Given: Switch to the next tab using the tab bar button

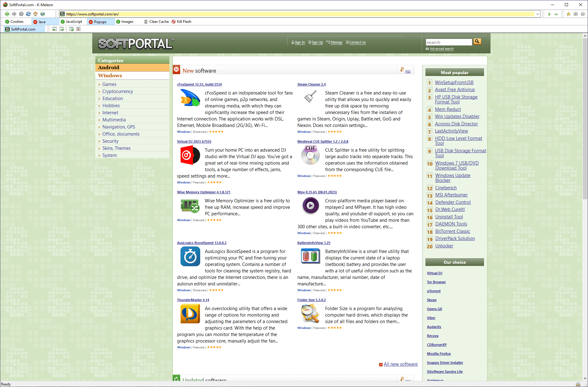Looking at the screenshot, I should coord(62,29).
